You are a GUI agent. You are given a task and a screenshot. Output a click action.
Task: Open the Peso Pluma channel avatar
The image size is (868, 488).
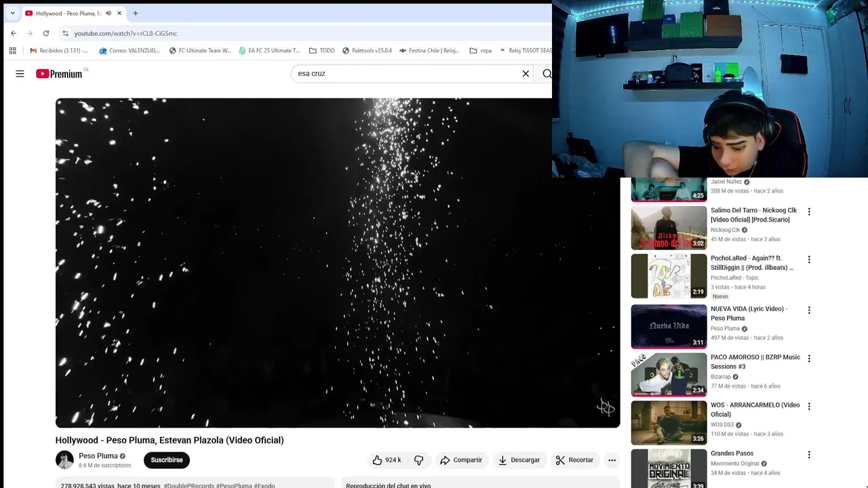tap(64, 460)
